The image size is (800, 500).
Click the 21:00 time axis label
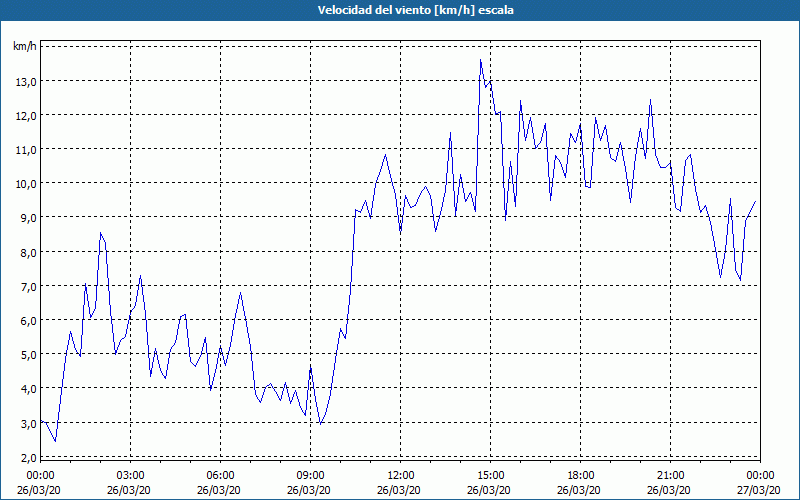pos(670,475)
